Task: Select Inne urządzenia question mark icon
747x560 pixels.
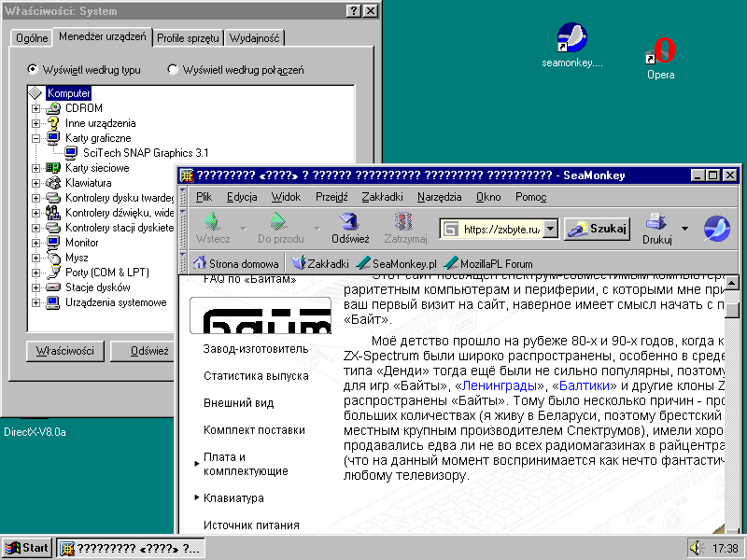Action: (53, 123)
